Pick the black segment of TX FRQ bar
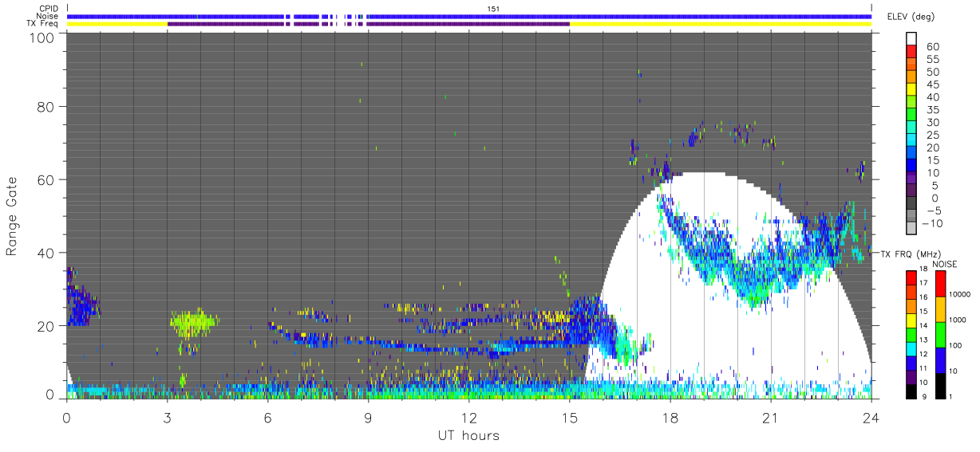 tap(911, 391)
